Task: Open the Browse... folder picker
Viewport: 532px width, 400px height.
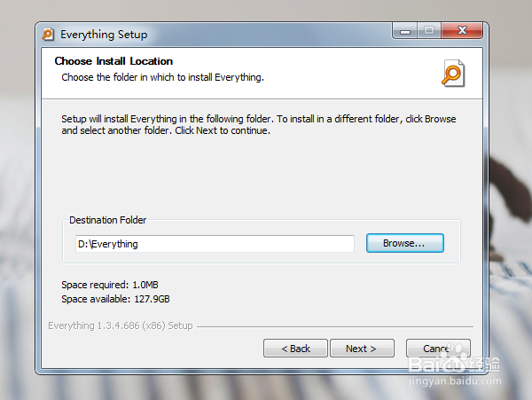Action: pos(405,243)
